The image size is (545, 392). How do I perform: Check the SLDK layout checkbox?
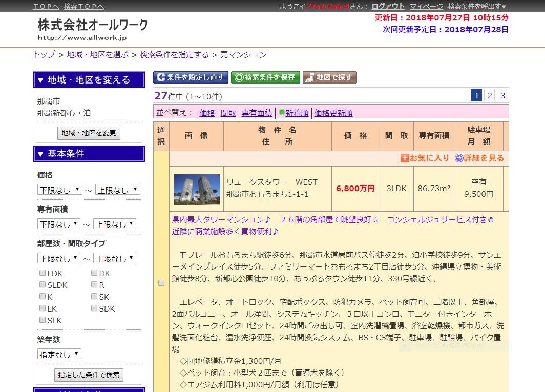(43, 284)
